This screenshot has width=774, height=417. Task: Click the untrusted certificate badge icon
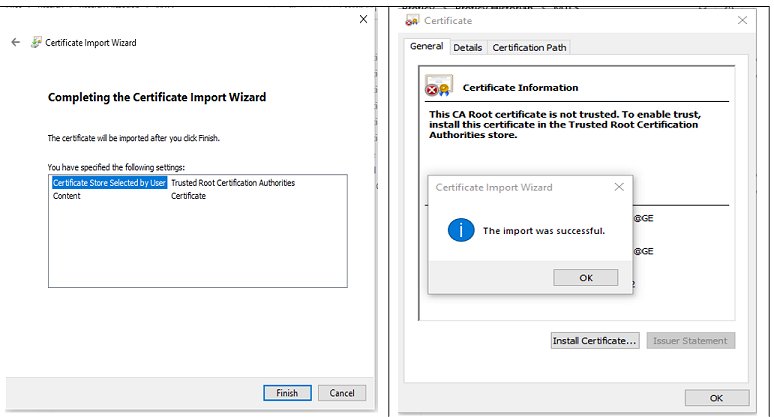coord(439,85)
